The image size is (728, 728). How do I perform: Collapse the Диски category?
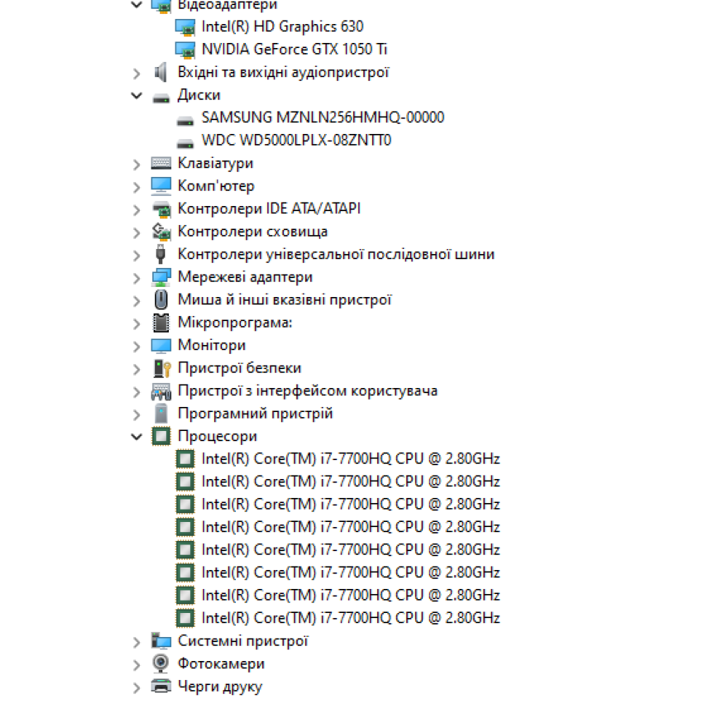click(x=137, y=95)
